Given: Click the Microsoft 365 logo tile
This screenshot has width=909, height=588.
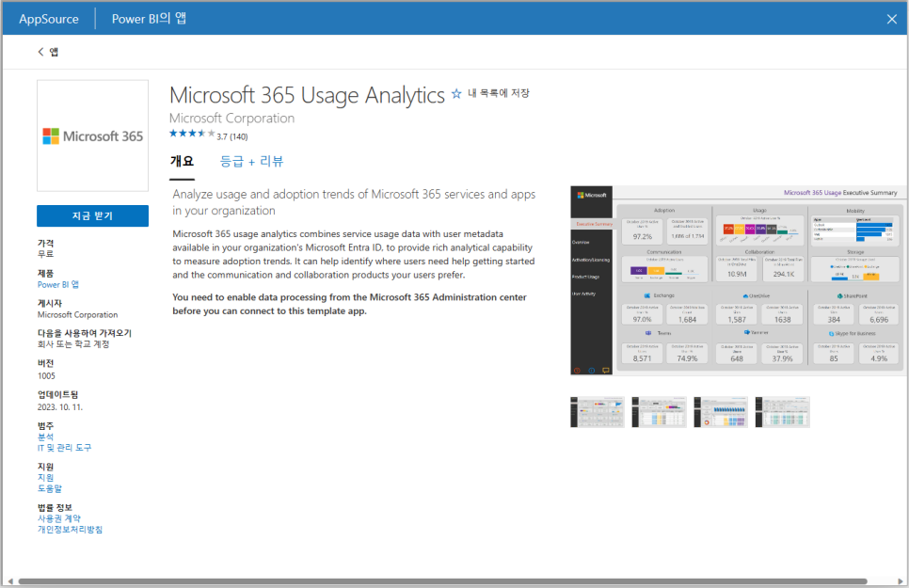Looking at the screenshot, I should click(x=93, y=135).
